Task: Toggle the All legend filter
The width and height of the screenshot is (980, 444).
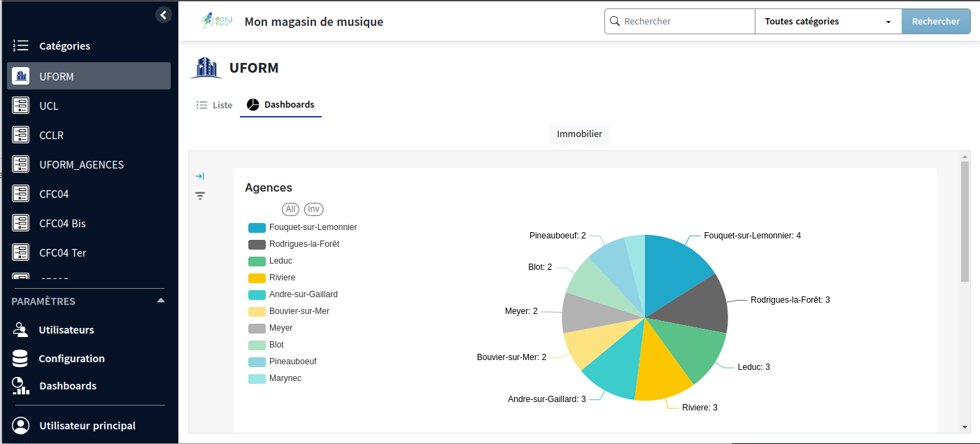Action: point(290,209)
